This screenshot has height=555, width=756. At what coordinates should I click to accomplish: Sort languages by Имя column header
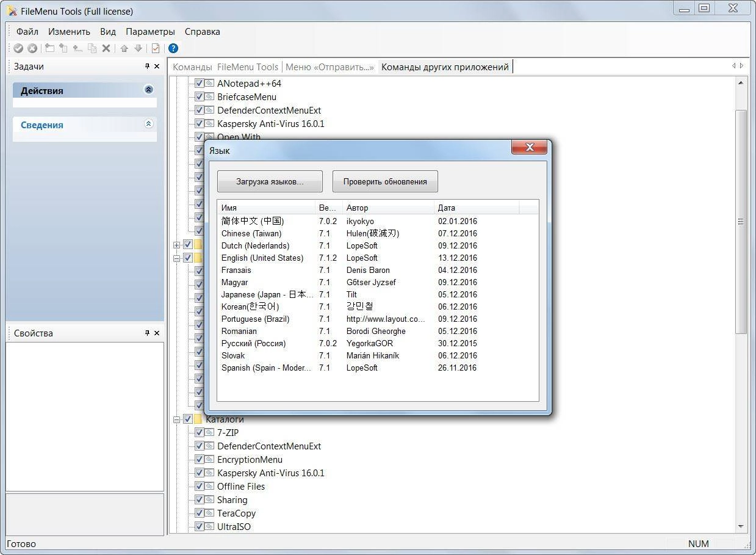[x=267, y=208]
